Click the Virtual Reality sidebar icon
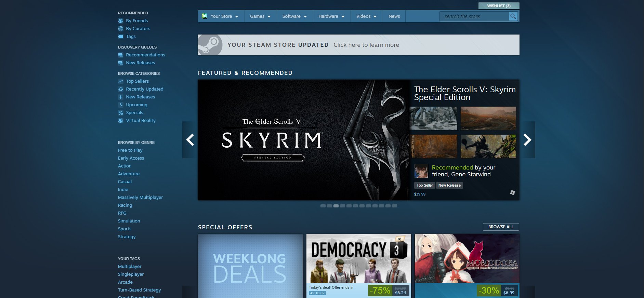Viewport: 644px width, 298px height. coord(121,121)
